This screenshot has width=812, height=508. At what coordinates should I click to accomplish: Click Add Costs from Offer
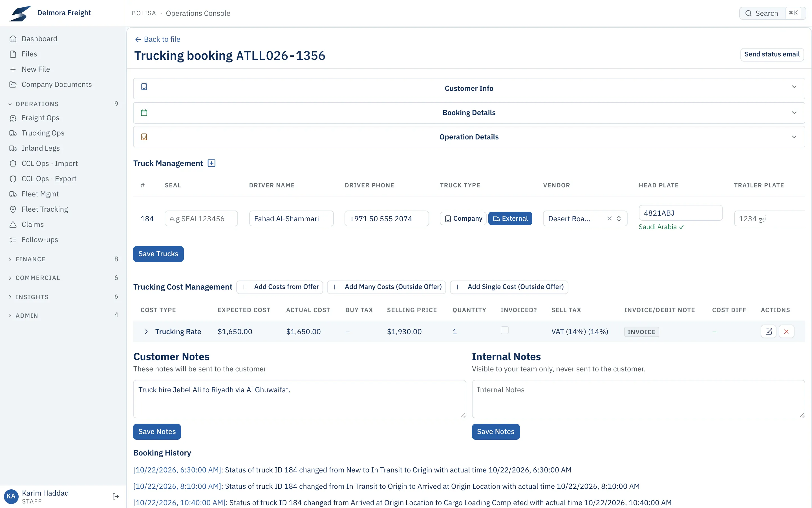(279, 287)
